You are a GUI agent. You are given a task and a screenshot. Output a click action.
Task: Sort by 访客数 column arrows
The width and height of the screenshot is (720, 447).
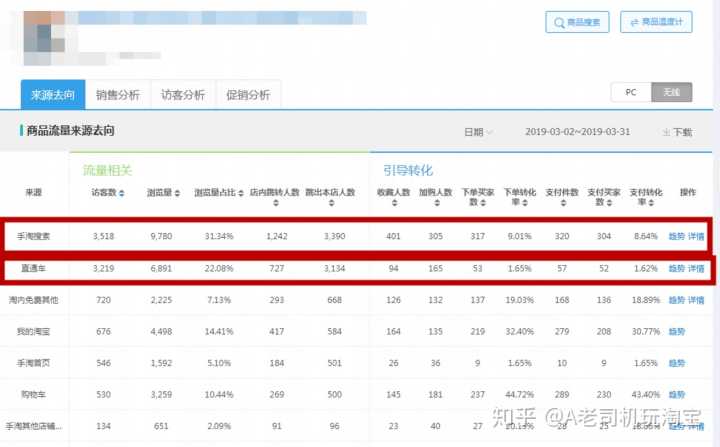[122, 193]
